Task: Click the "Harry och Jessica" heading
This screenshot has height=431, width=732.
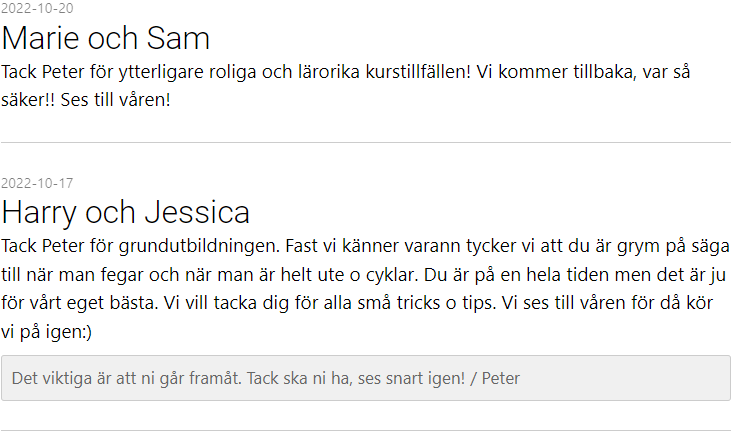Action: pos(125,213)
